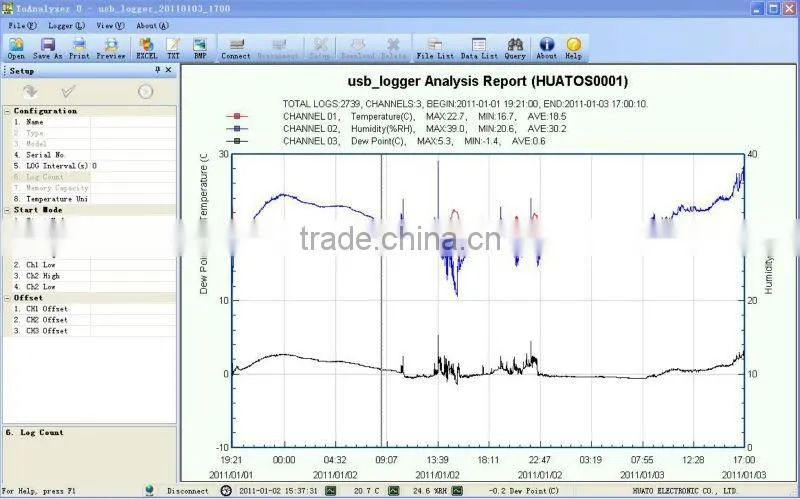Click the status bar clock icon

(x=226, y=490)
